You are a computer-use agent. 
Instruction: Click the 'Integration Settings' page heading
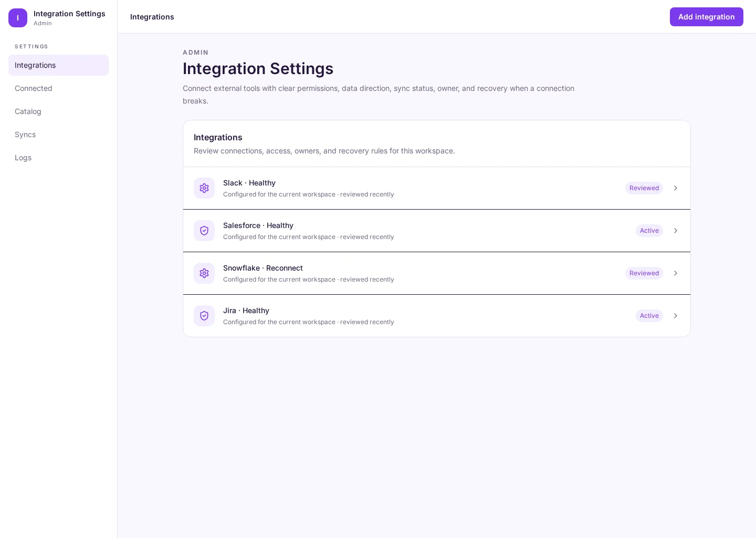coord(258,69)
